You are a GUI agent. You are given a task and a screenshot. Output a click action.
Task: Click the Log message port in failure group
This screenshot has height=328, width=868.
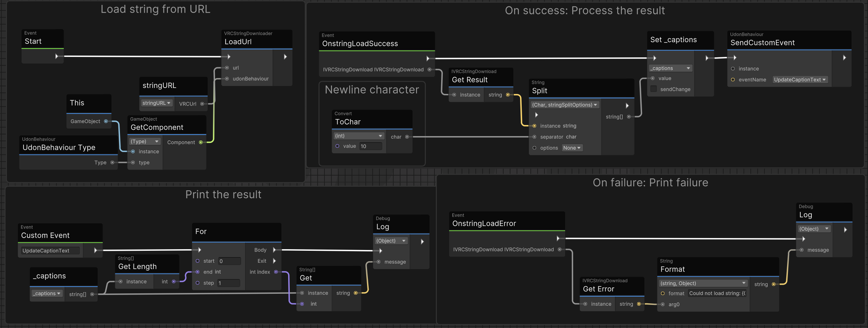[x=801, y=250]
